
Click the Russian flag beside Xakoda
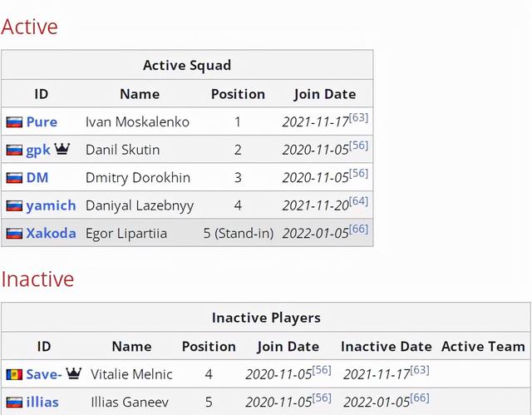[x=14, y=234]
